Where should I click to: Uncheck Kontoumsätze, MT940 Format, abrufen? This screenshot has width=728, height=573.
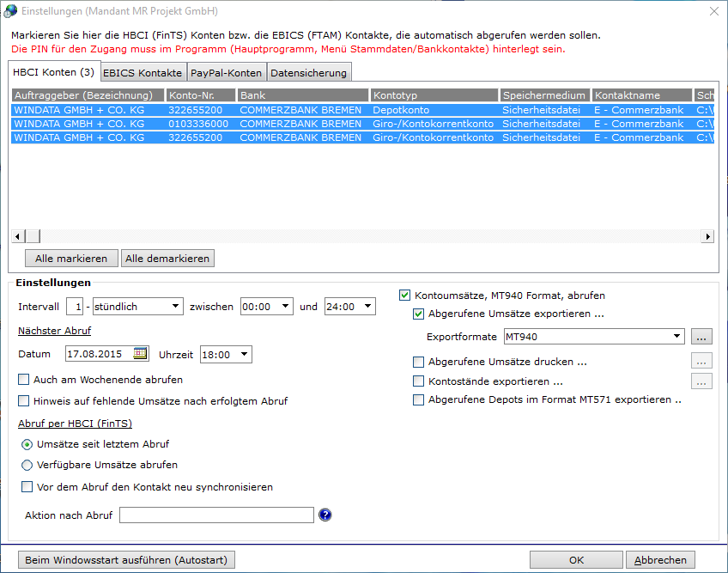point(404,296)
